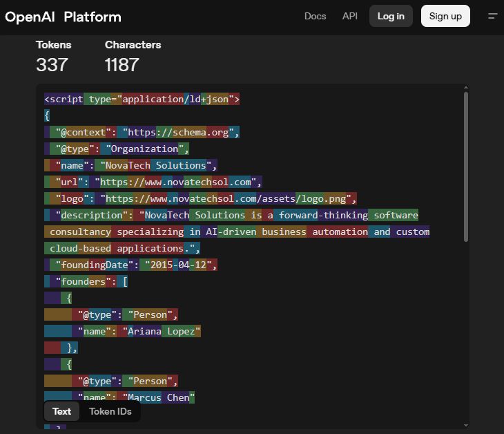
Task: Click the 1187 characters count
Action: click(x=122, y=65)
